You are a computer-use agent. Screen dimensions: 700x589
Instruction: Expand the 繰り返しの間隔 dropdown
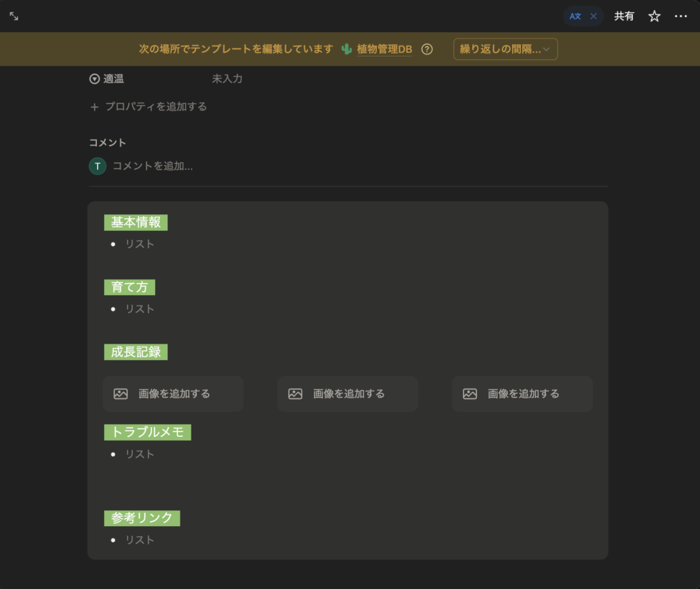(505, 49)
